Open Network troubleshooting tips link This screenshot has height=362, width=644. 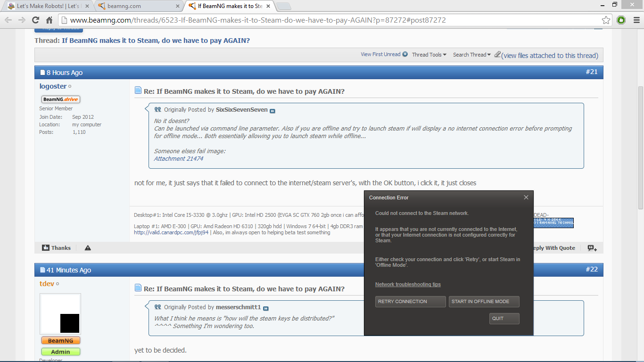pos(408,284)
